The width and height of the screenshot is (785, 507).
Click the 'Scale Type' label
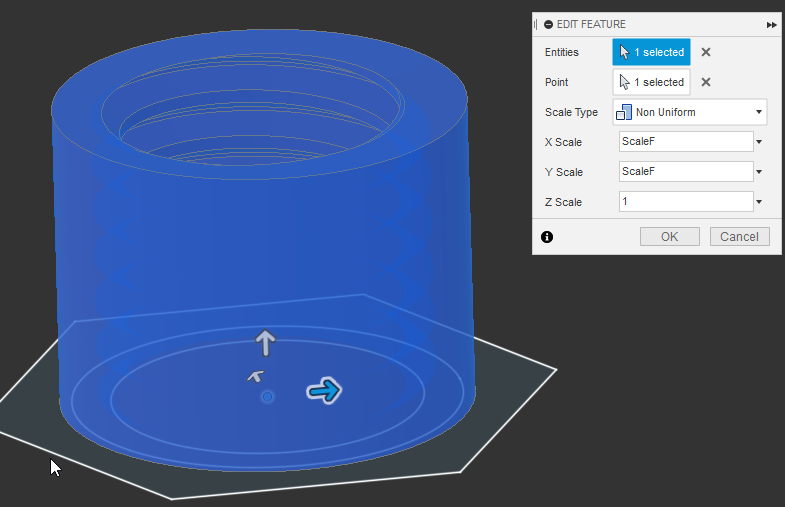[571, 112]
